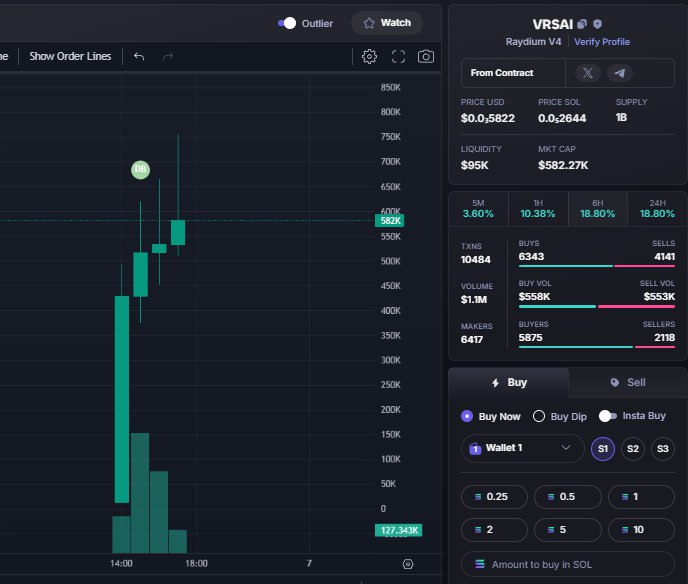Click the 127.343K volume label
Image resolution: width=688 pixels, height=584 pixels.
point(398,530)
